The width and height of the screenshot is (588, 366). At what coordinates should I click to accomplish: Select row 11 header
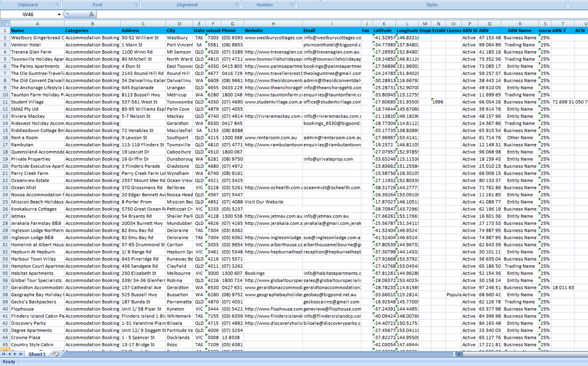5,102
